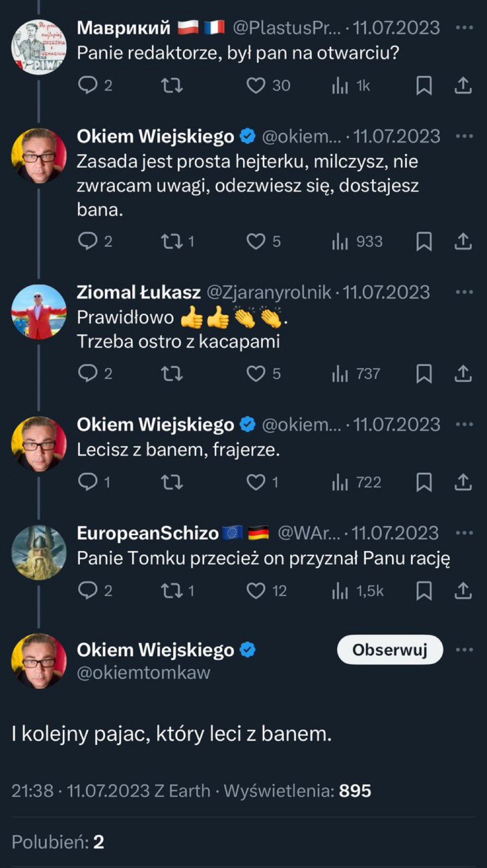Open more options for EuropeanSchizo's tweet
487x868 pixels.
pyautogui.click(x=464, y=533)
